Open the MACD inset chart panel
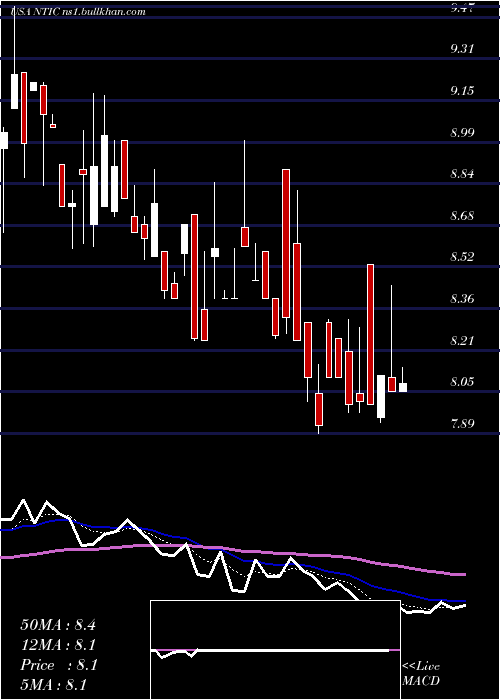Viewport: 500px width, 700px height. (x=275, y=650)
